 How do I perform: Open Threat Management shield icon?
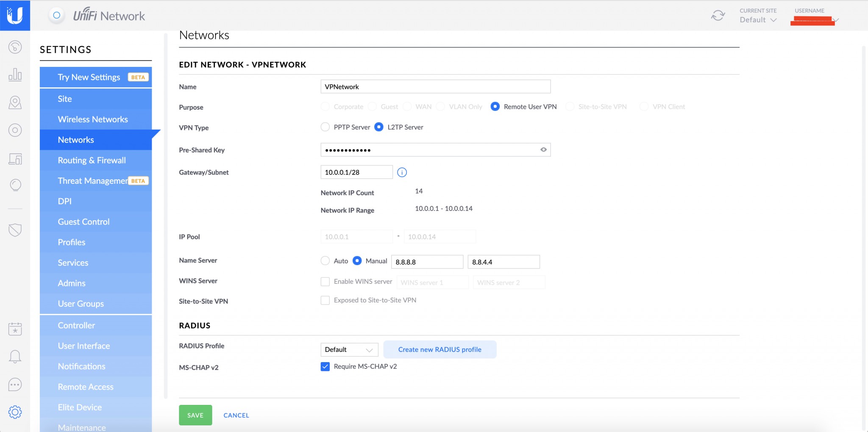point(15,230)
